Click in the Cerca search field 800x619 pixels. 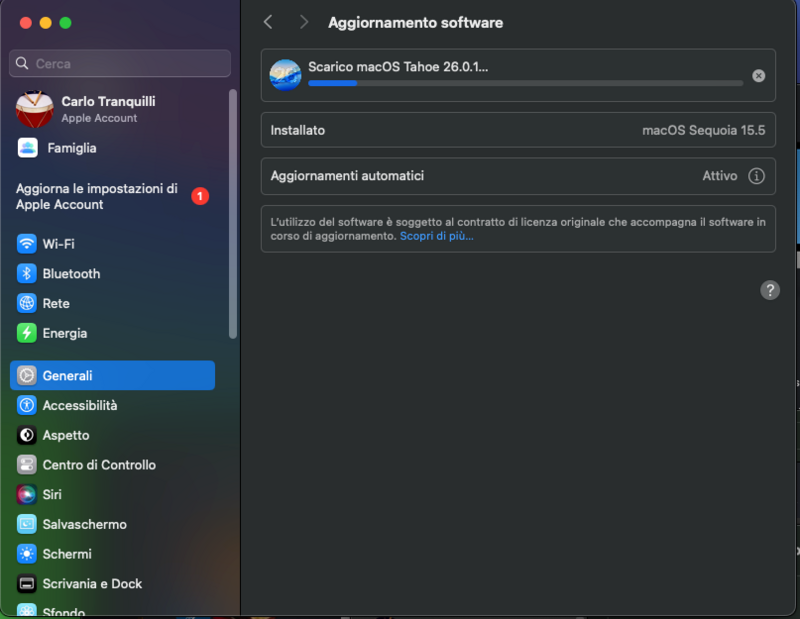[120, 63]
